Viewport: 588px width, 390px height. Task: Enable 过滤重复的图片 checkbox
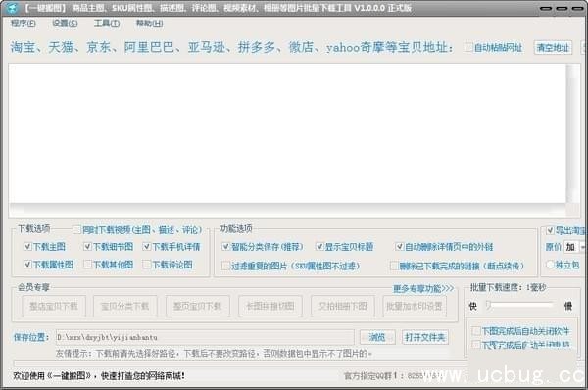pos(225,266)
